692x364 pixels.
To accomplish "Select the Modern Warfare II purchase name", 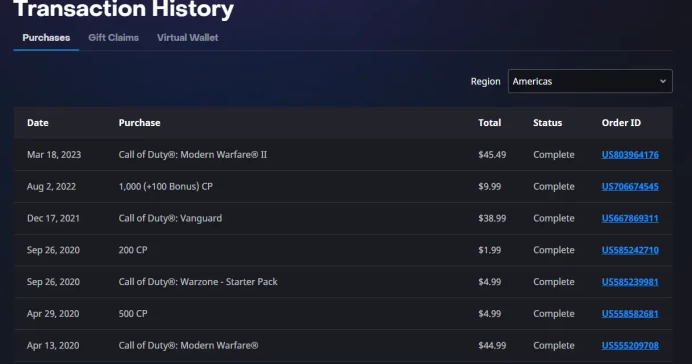I will point(192,155).
